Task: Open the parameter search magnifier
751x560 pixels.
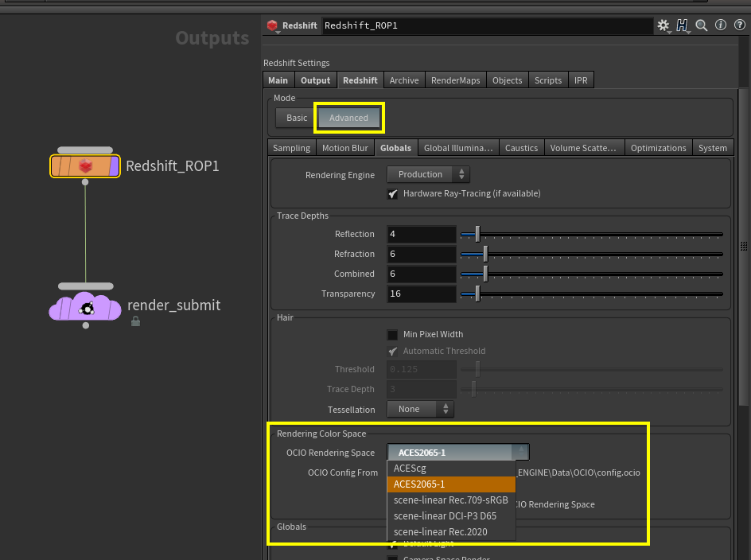Action: click(x=702, y=25)
